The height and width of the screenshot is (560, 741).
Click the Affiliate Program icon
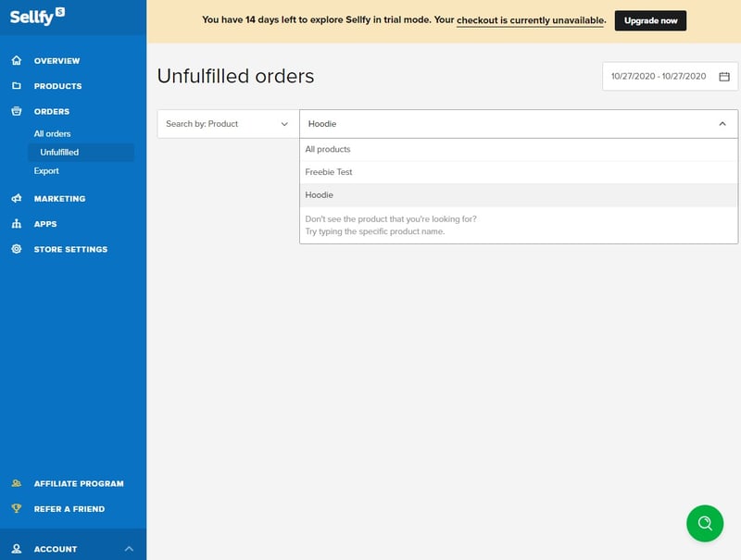pyautogui.click(x=16, y=483)
